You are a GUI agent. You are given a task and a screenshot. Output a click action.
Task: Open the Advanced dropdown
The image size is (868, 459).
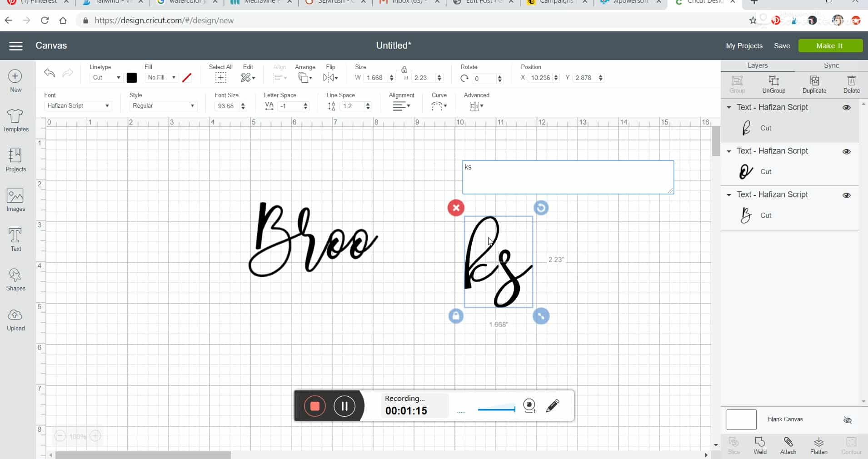(476, 106)
